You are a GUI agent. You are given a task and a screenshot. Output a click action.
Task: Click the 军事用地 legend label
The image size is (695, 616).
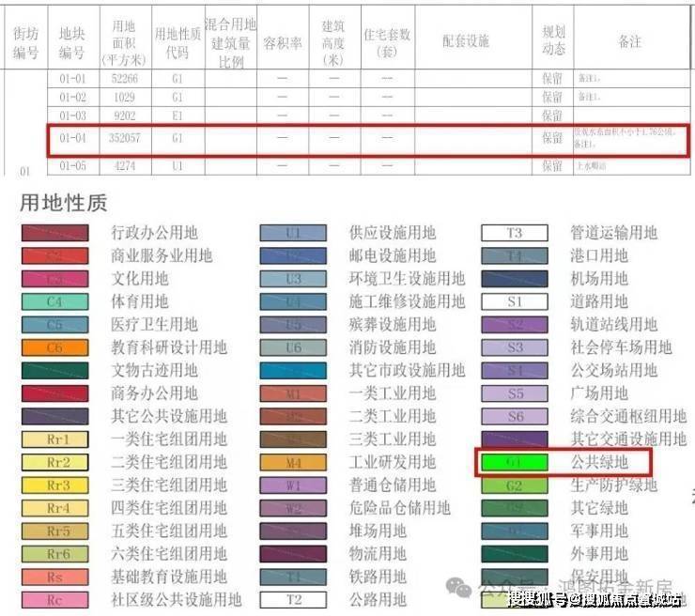[599, 531]
